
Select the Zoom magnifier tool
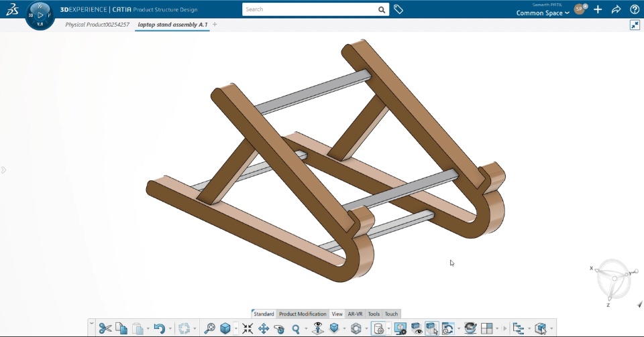click(x=296, y=328)
